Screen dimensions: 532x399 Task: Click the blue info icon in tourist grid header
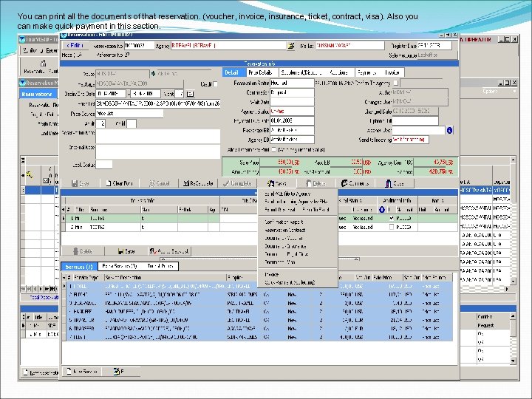[382, 210]
